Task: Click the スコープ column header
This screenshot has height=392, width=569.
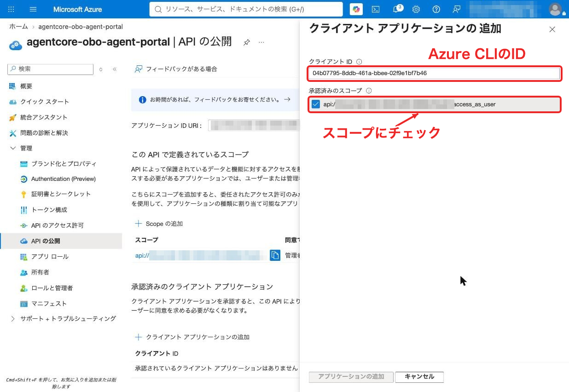Action: click(x=146, y=240)
